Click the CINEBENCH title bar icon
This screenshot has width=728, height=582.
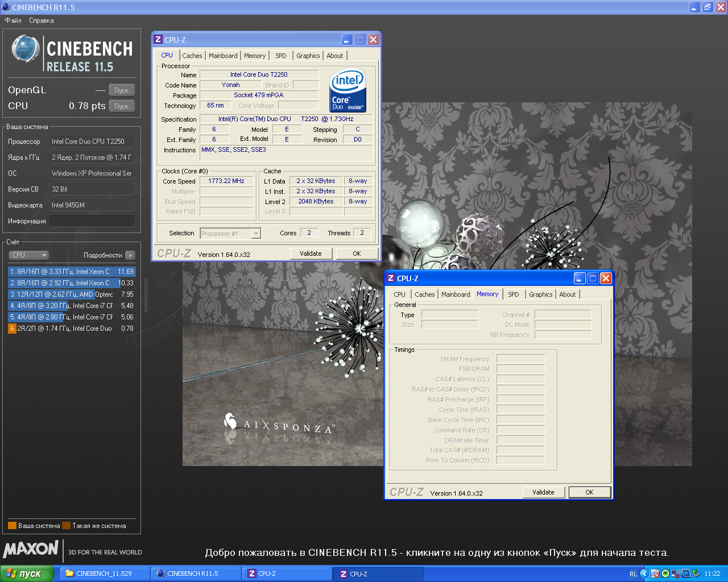(x=6, y=7)
